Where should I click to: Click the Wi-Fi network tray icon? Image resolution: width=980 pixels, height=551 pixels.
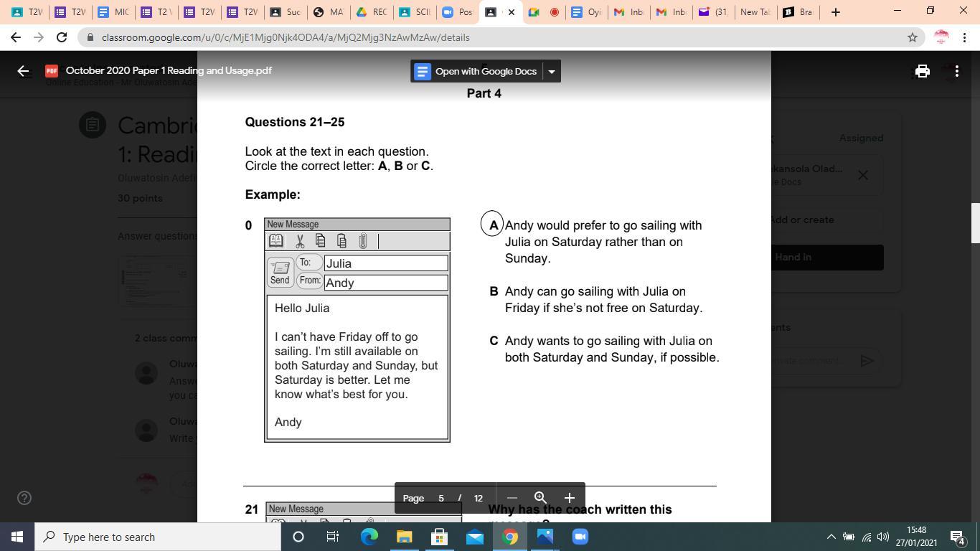click(866, 537)
